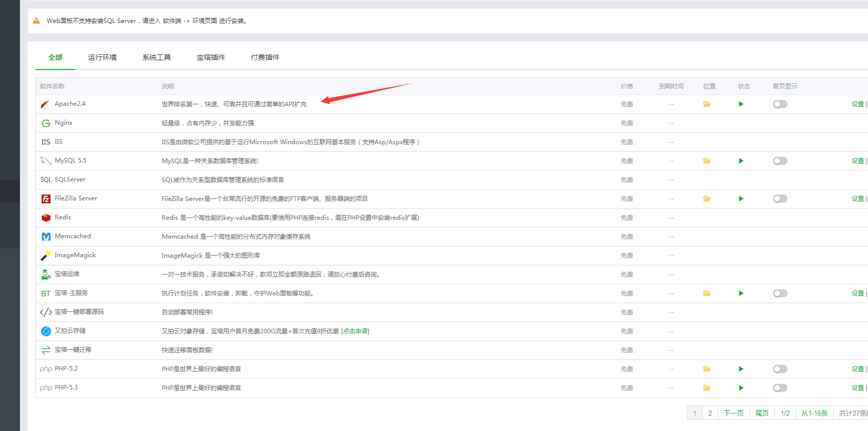The height and width of the screenshot is (431, 868).
Task: Click the Apache2.4 green status play icon
Action: point(741,104)
